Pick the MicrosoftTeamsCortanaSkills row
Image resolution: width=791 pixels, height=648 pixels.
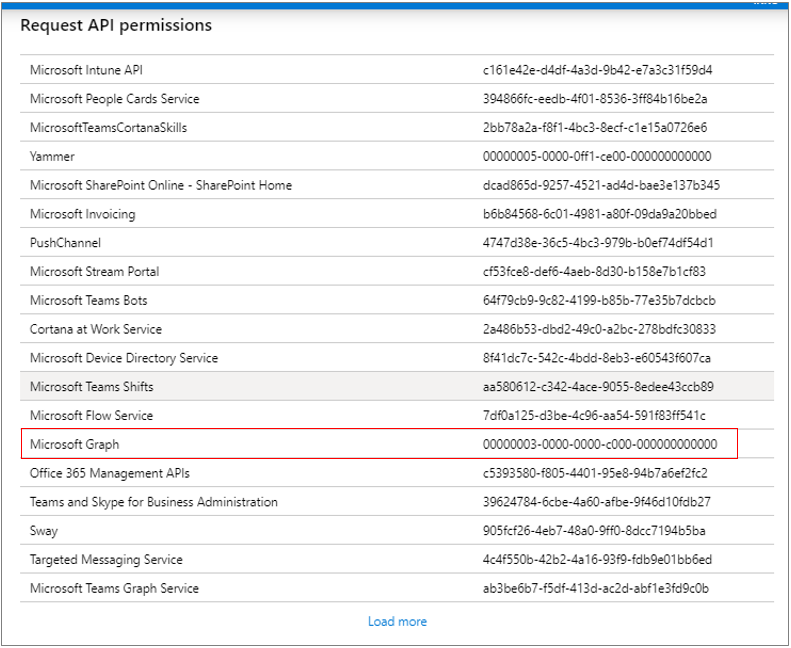pyautogui.click(x=397, y=127)
